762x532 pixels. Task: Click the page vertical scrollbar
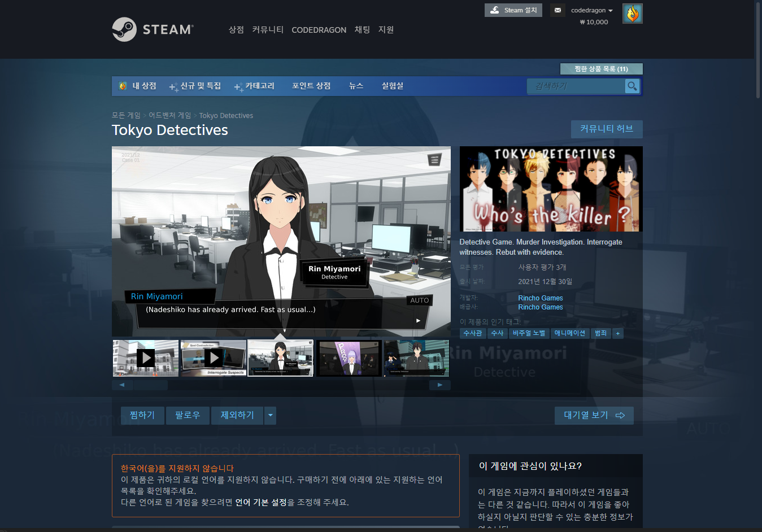click(758, 51)
